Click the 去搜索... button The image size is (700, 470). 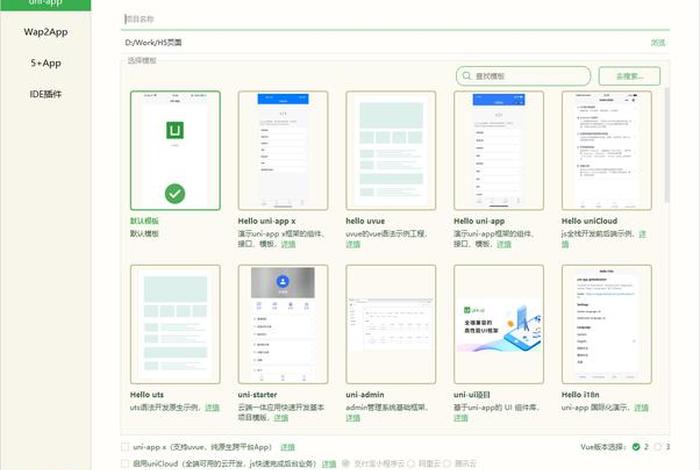pos(629,76)
